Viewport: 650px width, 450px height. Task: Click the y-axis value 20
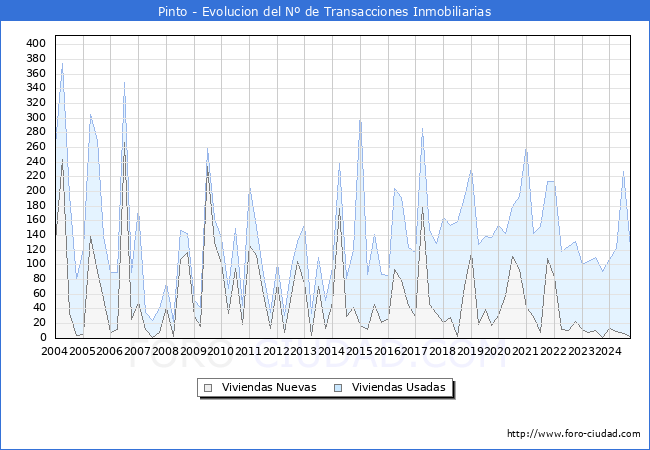pyautogui.click(x=39, y=323)
